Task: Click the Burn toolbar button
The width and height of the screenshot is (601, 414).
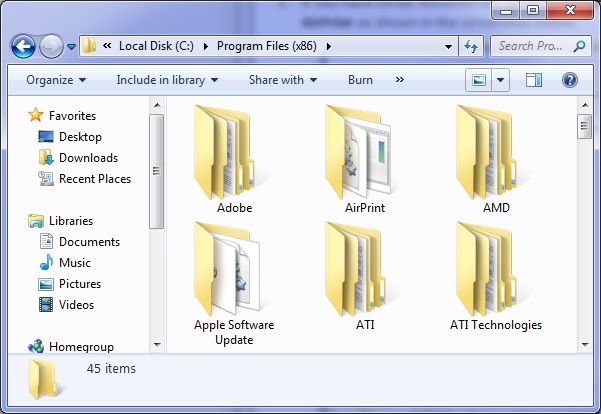Action: (360, 80)
